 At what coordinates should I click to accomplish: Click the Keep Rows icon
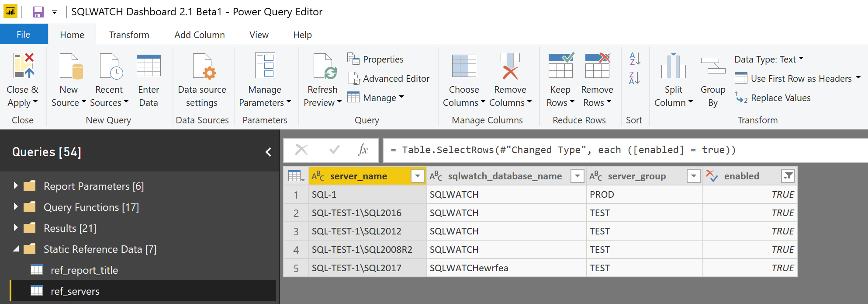[561, 66]
